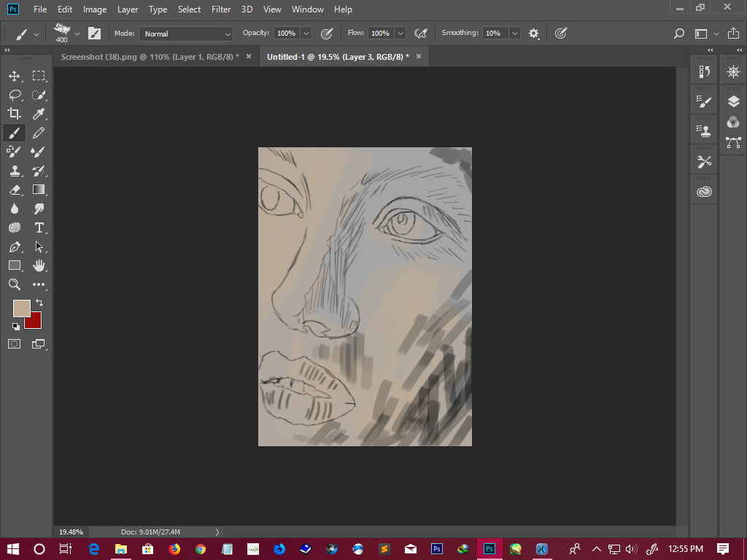Screen dimensions: 747x560
Task: Select the Path Selection tool
Action: (x=39, y=246)
